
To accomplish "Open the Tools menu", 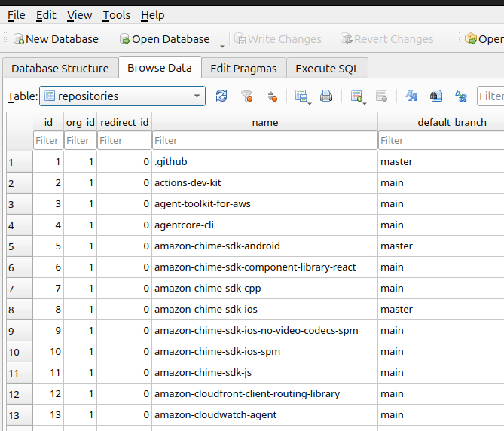I will pyautogui.click(x=116, y=15).
